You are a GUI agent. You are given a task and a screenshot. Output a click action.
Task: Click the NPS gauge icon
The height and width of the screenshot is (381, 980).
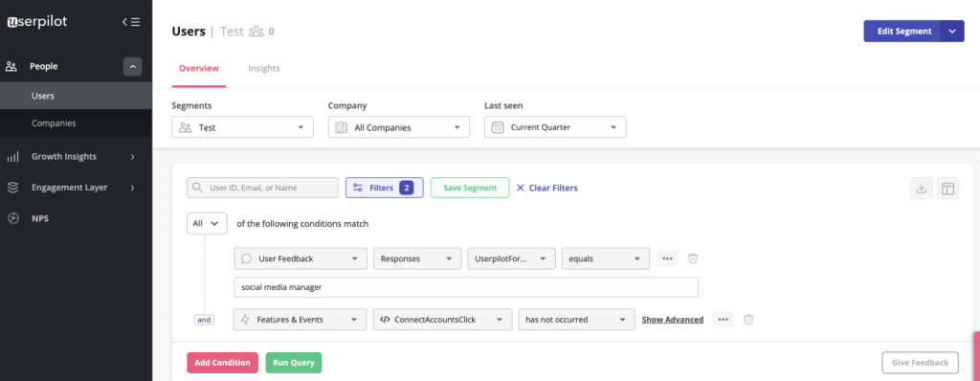coord(12,218)
